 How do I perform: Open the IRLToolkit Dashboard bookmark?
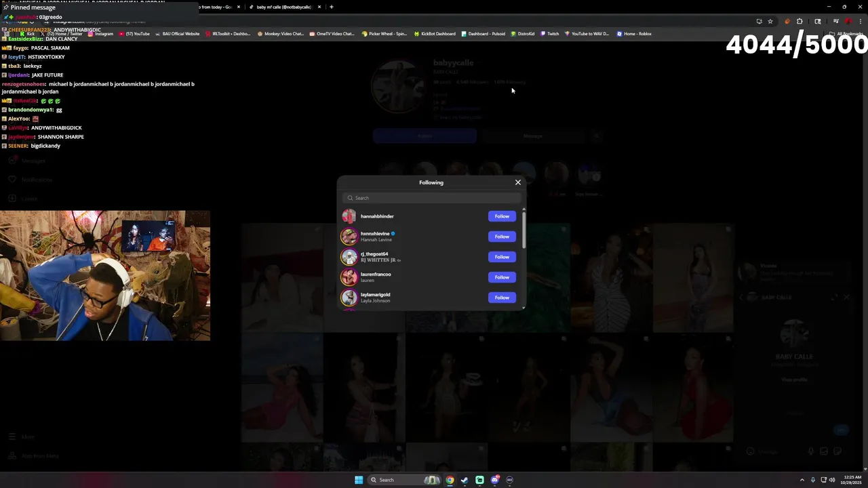click(228, 33)
